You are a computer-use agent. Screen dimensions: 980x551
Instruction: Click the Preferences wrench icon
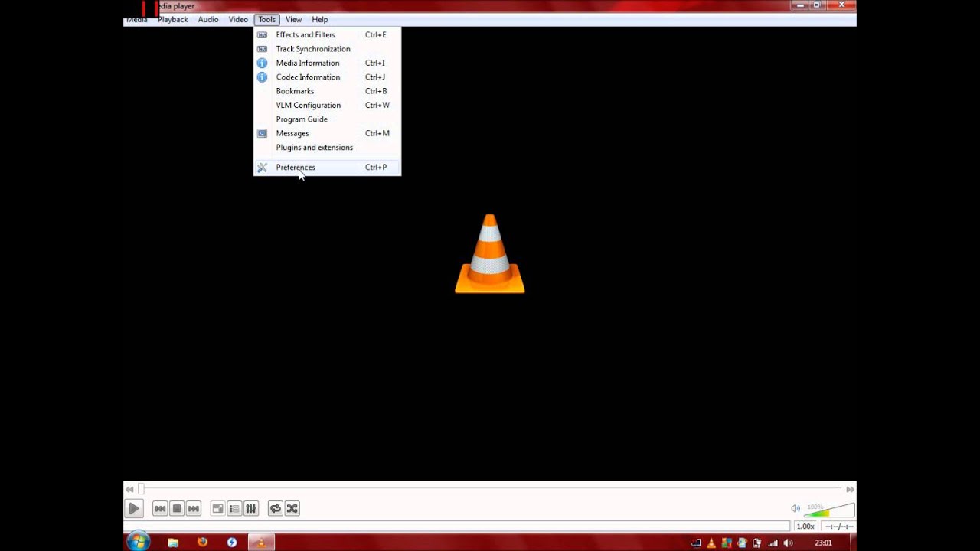coord(262,168)
